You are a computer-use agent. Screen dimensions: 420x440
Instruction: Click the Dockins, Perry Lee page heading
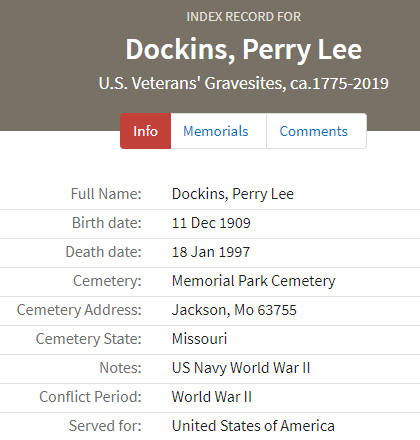(x=244, y=49)
